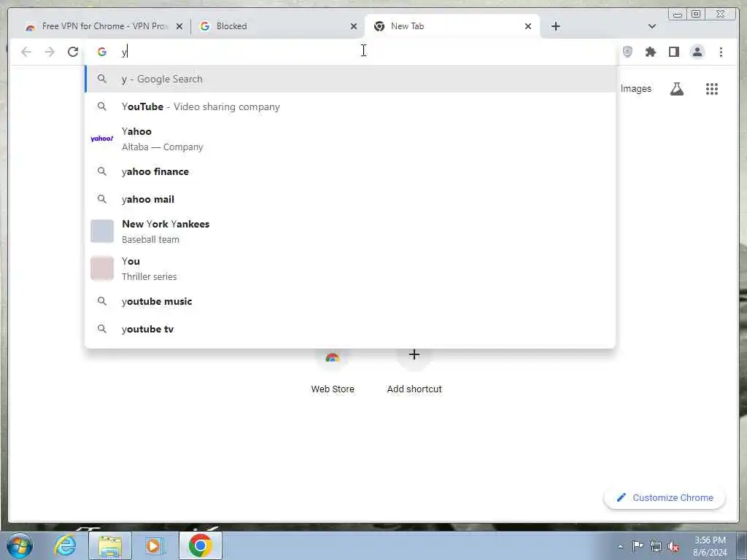Close the Blocked tab

point(354,27)
